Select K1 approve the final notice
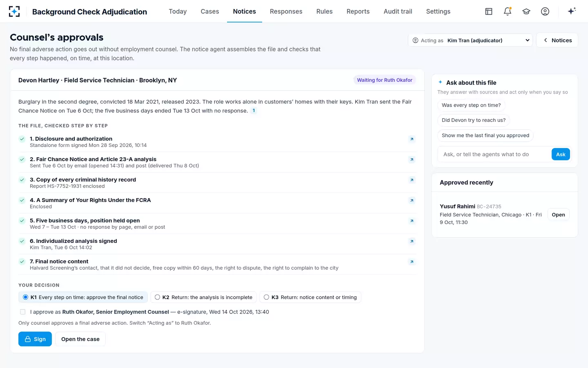The width and height of the screenshot is (588, 368). (x=83, y=297)
